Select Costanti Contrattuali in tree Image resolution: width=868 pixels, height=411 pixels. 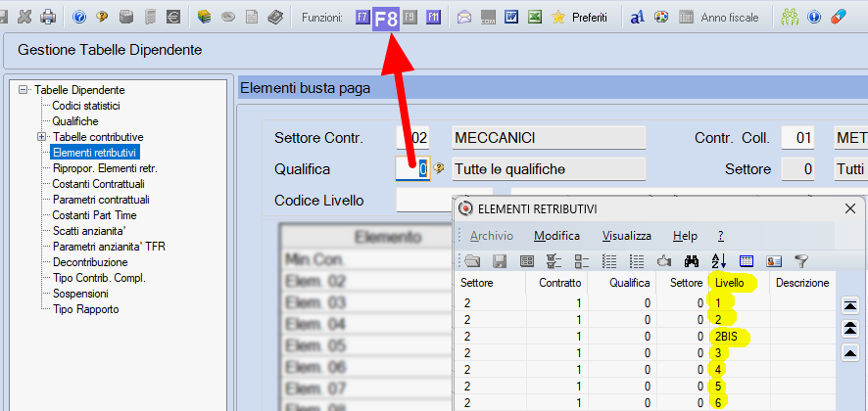tap(99, 184)
